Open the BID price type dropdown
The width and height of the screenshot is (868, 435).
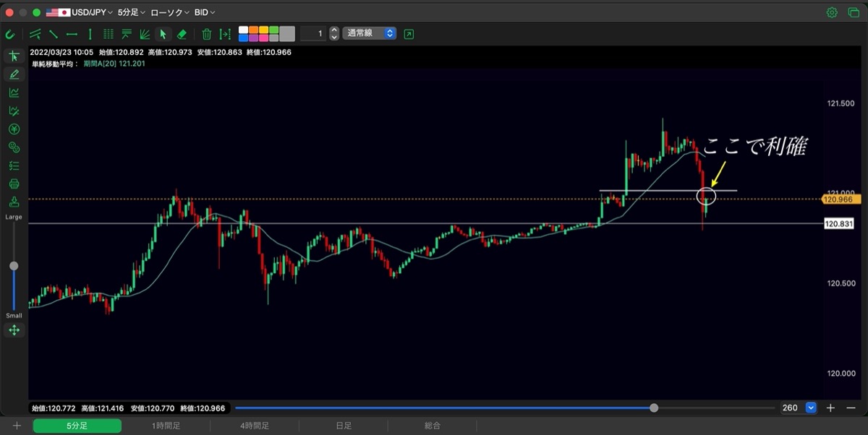205,12
